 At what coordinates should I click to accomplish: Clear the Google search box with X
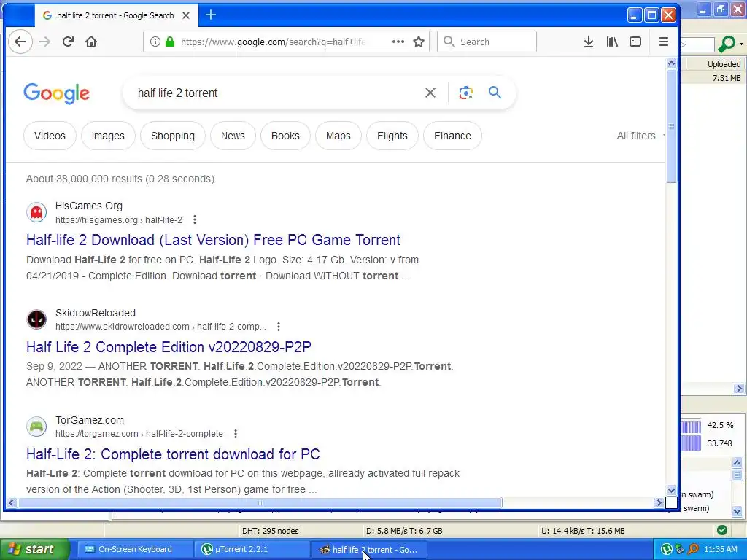point(430,93)
